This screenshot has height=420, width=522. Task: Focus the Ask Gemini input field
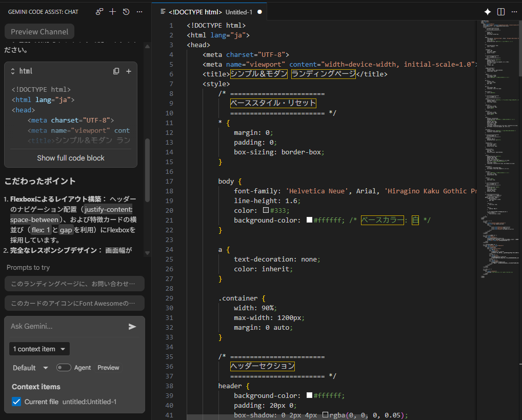click(x=67, y=326)
